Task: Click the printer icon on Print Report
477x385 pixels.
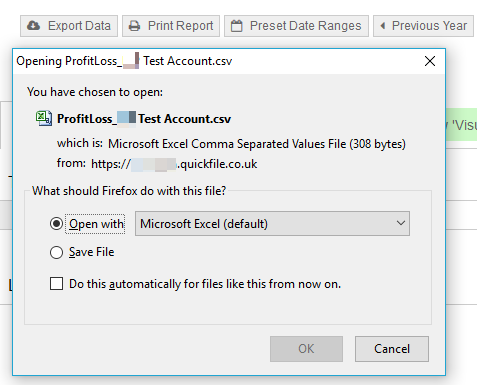Action: [134, 26]
